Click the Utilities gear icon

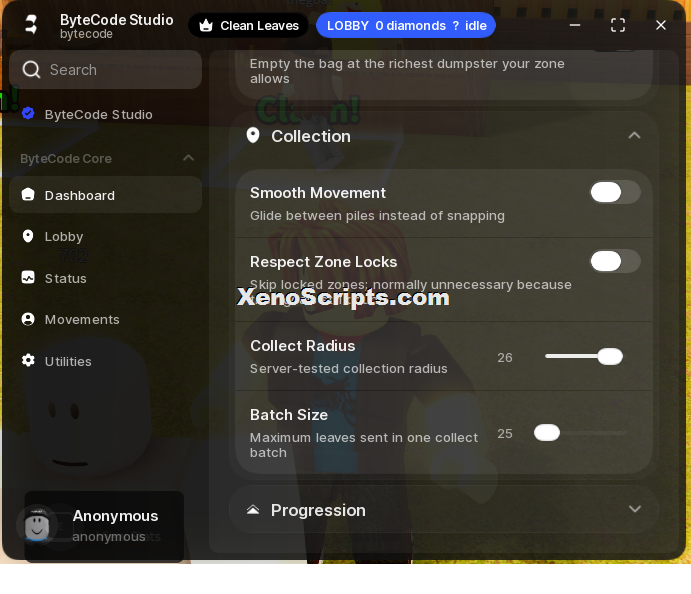pos(28,360)
